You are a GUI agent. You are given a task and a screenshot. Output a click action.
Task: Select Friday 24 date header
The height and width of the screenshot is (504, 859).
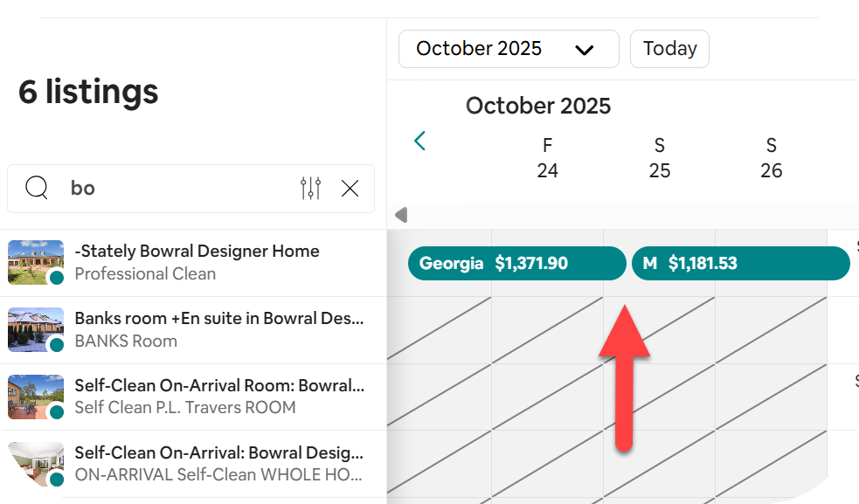pyautogui.click(x=548, y=158)
